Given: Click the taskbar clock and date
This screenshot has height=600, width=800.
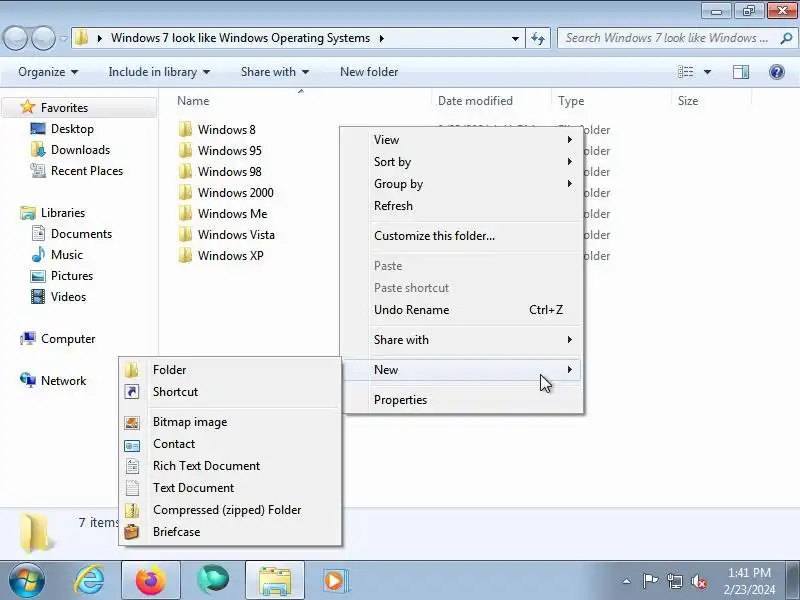Looking at the screenshot, I should click(x=749, y=581).
